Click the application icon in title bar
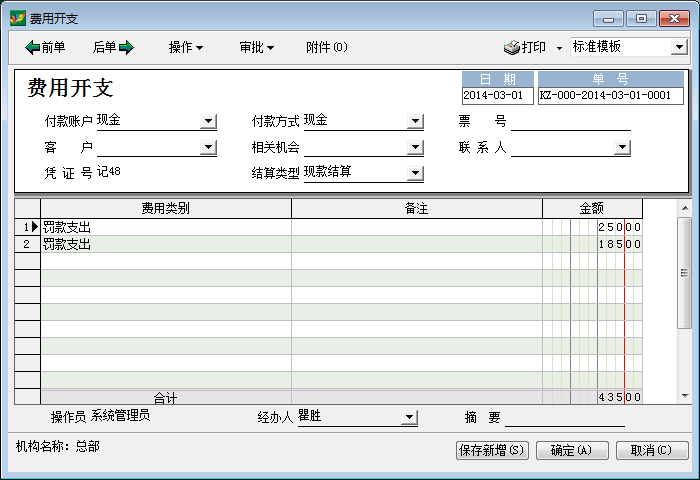The width and height of the screenshot is (700, 480). click(x=17, y=18)
